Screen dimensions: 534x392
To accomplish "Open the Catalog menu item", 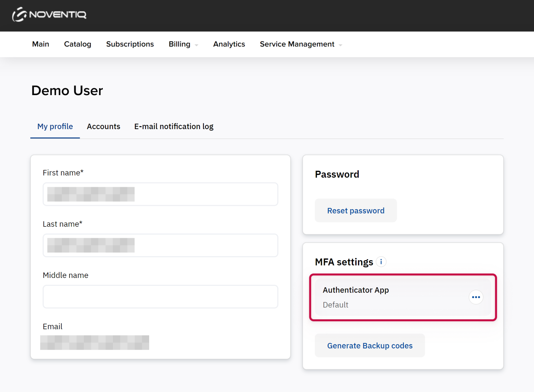I will [77, 44].
